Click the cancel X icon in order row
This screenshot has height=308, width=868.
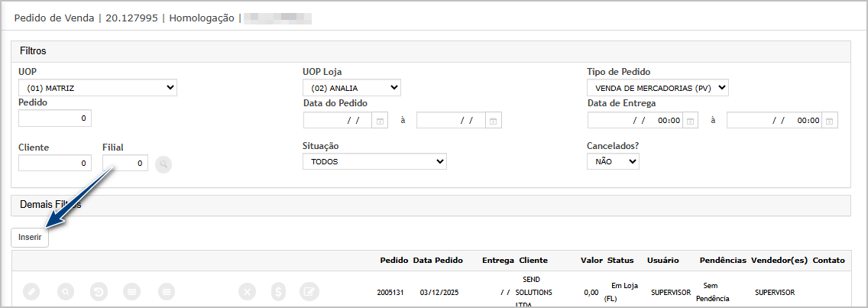coord(247,291)
